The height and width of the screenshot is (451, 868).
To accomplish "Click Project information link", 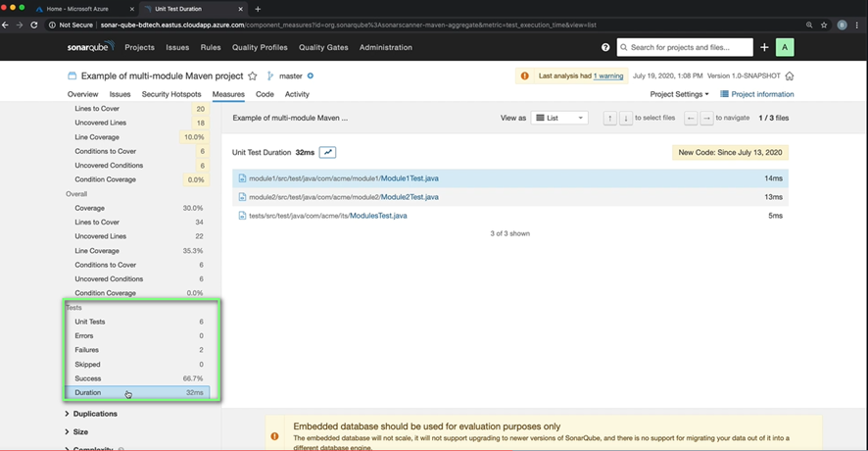I will (762, 94).
